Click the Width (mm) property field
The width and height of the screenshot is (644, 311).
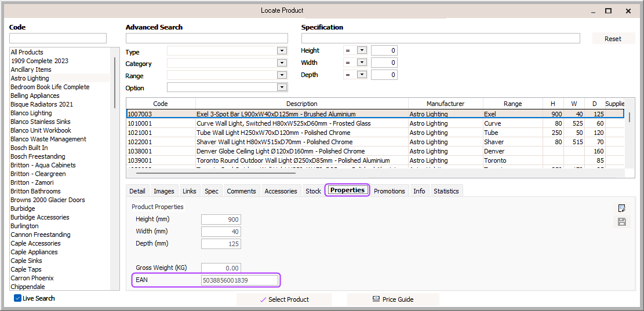tap(221, 232)
